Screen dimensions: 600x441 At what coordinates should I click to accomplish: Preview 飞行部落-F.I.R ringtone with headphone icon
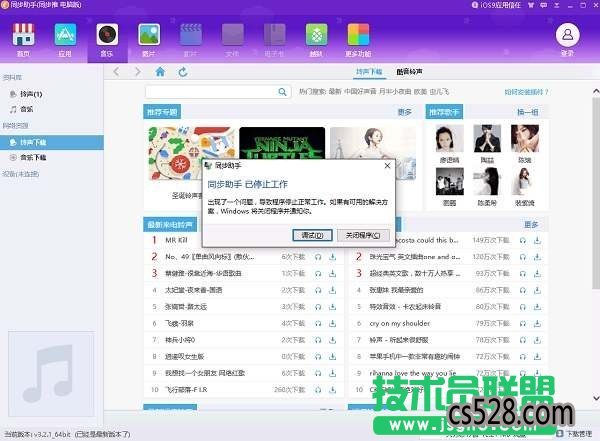(x=318, y=390)
